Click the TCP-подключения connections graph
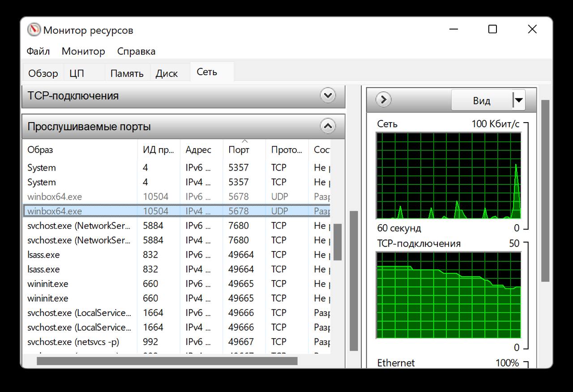 [x=449, y=295]
